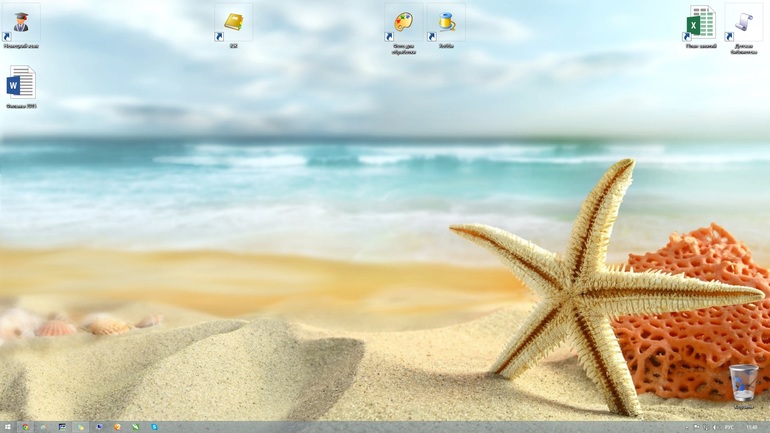Open Google Chrome from the taskbar

25,427
